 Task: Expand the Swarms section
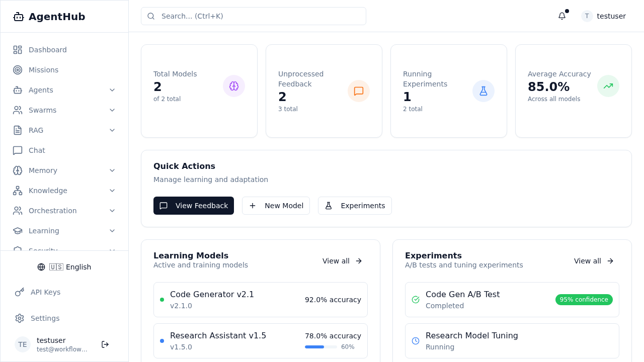[112, 110]
